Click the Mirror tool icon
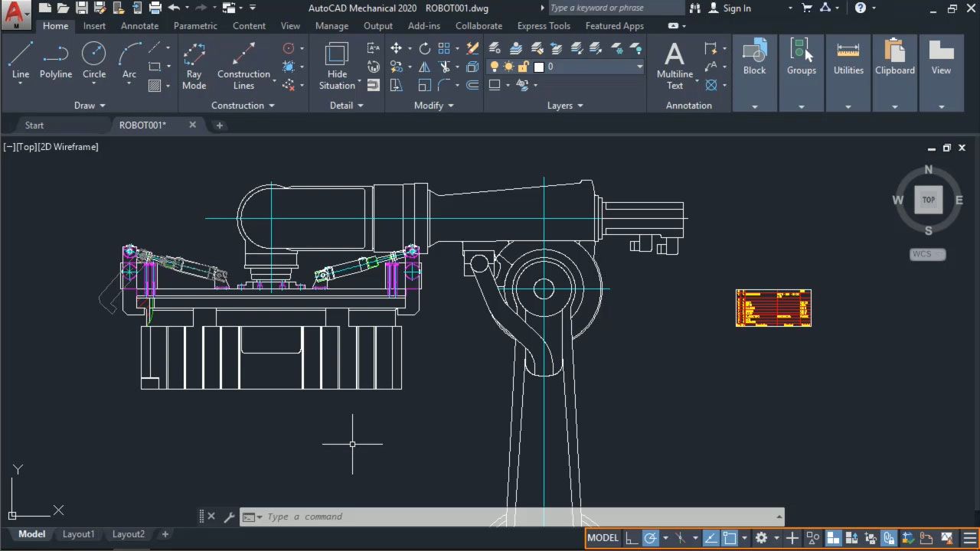Screen dimensions: 980x551 [x=424, y=67]
